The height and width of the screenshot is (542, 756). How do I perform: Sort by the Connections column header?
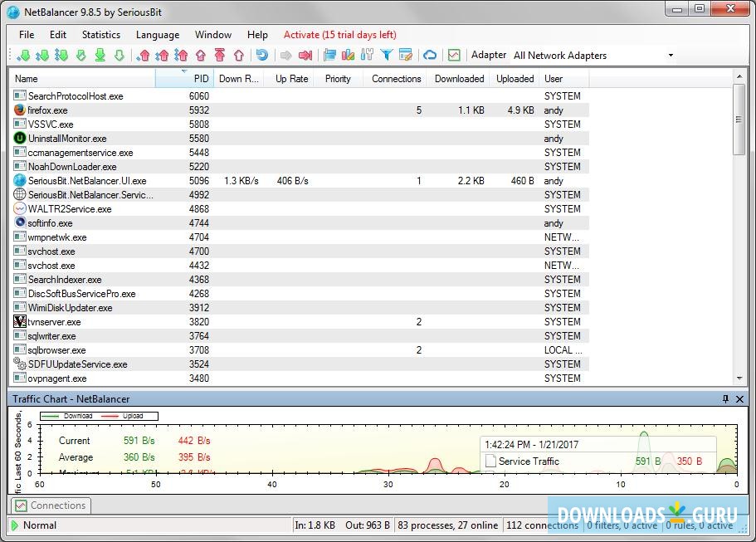pos(397,79)
